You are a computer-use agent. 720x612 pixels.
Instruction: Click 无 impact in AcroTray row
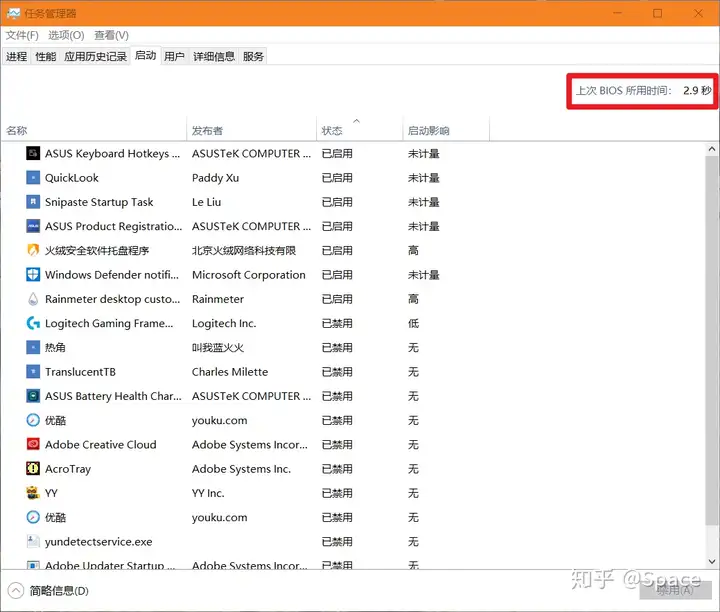(x=413, y=469)
